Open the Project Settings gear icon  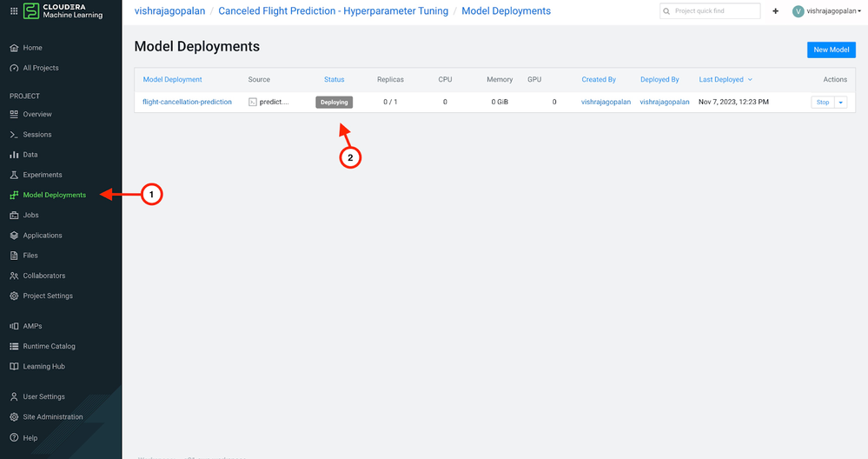pyautogui.click(x=14, y=296)
